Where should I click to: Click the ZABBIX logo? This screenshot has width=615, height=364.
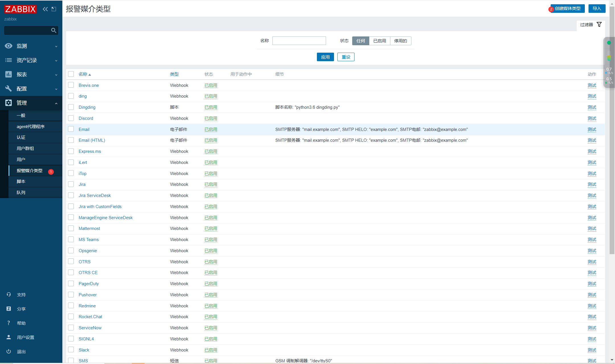point(20,9)
